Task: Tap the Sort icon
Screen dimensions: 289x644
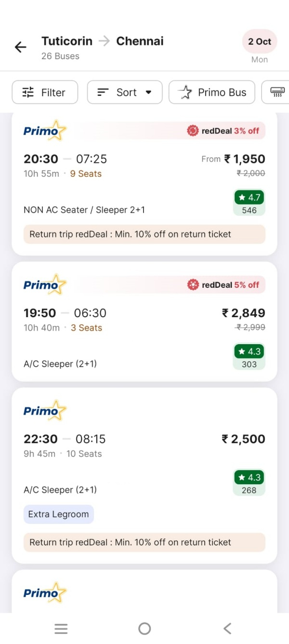Action: click(x=102, y=92)
